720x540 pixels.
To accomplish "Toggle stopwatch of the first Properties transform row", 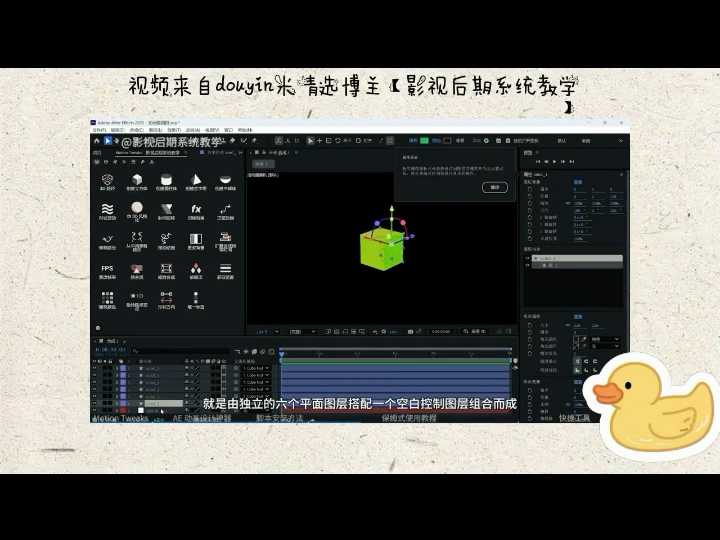I will coord(530,189).
